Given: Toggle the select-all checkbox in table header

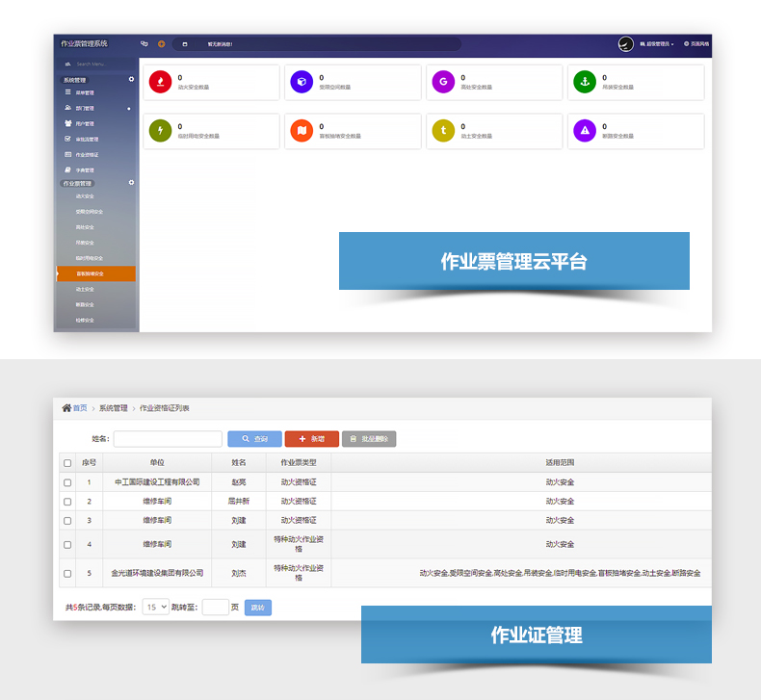Looking at the screenshot, I should 67,463.
